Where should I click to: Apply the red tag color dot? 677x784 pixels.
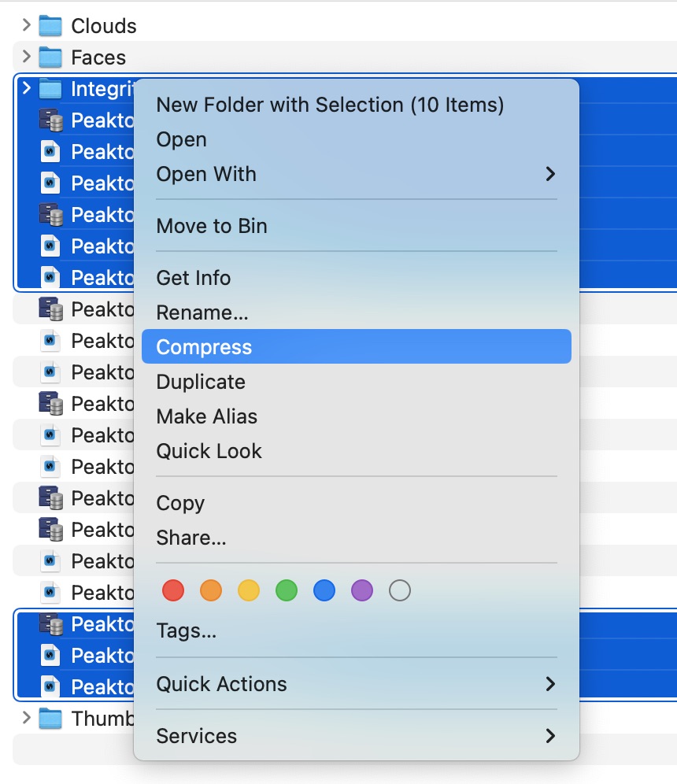(x=173, y=590)
